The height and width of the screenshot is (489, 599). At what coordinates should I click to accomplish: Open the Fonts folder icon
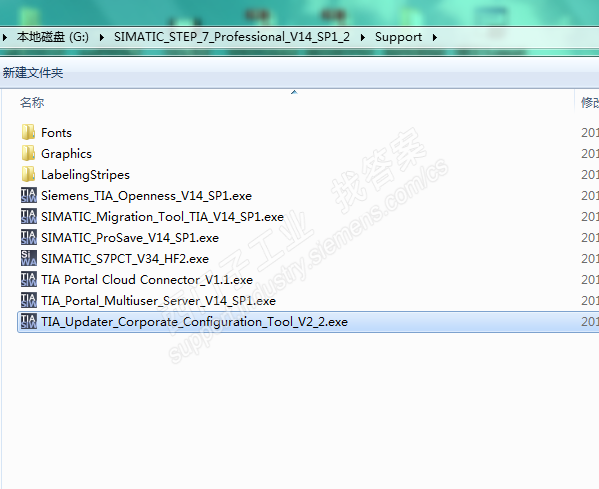(28, 133)
